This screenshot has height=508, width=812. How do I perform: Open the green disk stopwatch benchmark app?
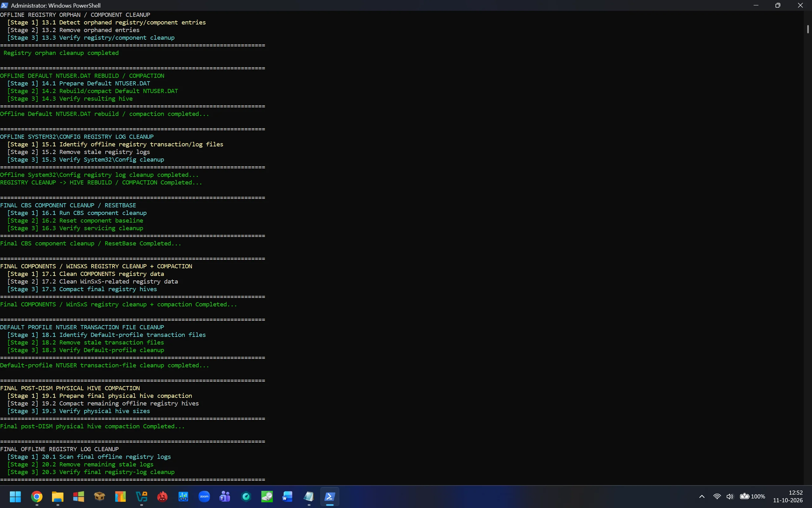pos(267,496)
